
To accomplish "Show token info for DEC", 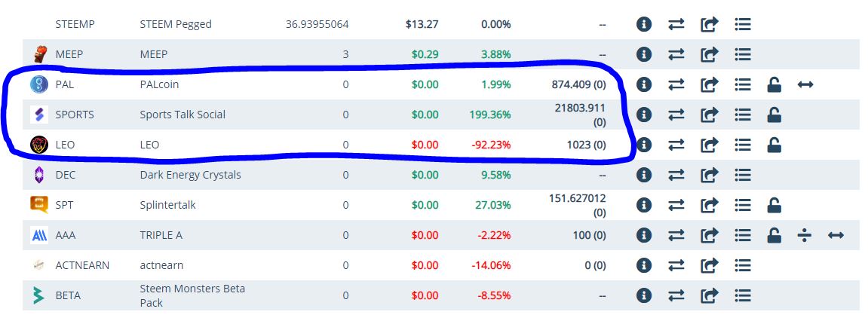I will (643, 175).
